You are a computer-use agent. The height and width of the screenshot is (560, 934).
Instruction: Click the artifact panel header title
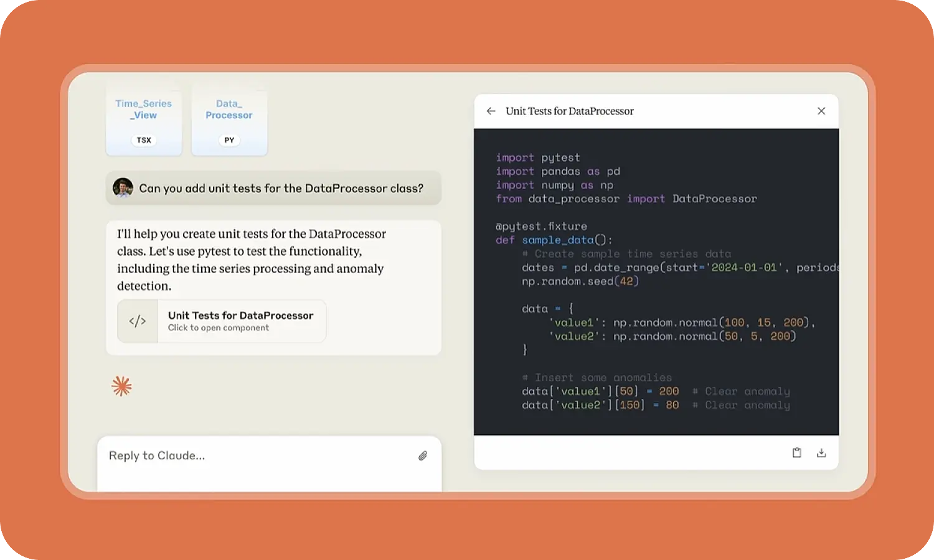pos(569,111)
